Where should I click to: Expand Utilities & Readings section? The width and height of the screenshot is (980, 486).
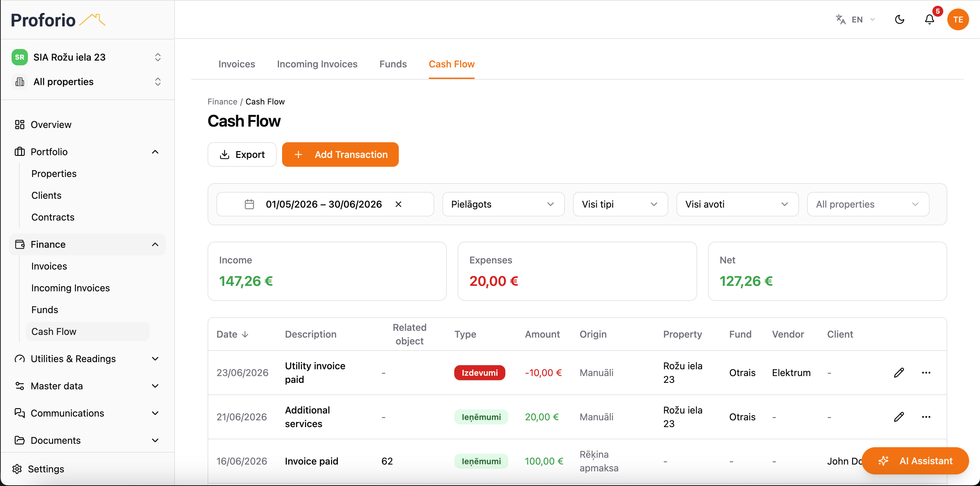tap(87, 358)
